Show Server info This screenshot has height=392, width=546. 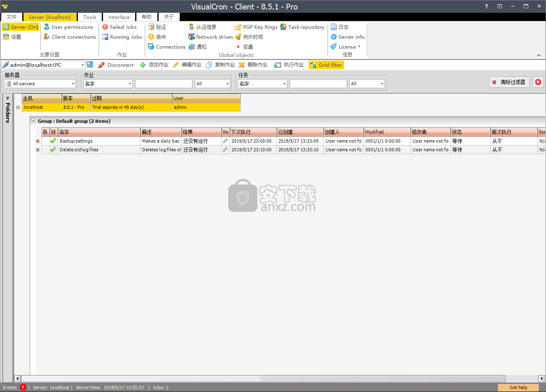tap(347, 37)
